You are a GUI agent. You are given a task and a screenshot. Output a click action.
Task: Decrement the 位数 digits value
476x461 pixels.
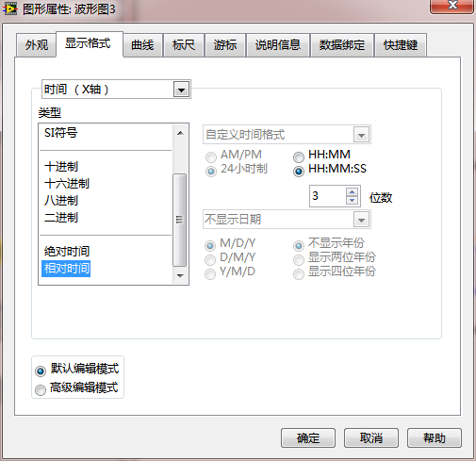coord(352,201)
